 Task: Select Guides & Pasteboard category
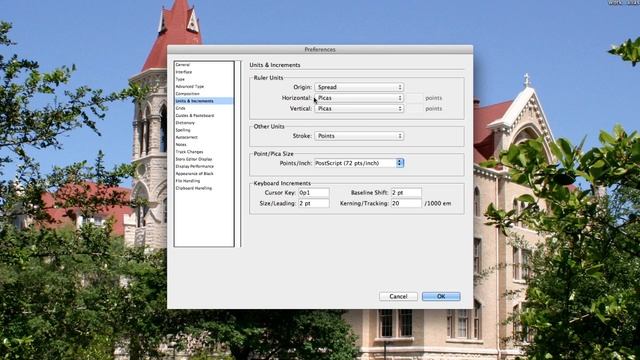tap(195, 116)
